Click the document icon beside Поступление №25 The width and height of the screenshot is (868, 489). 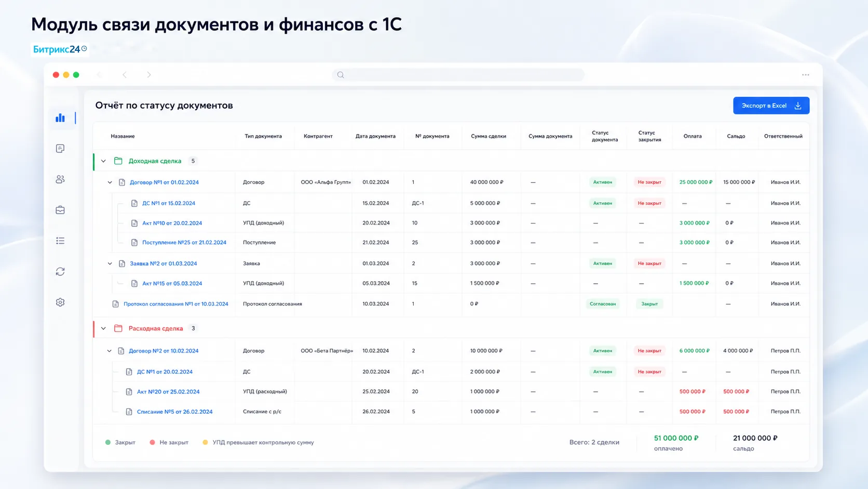[134, 243]
